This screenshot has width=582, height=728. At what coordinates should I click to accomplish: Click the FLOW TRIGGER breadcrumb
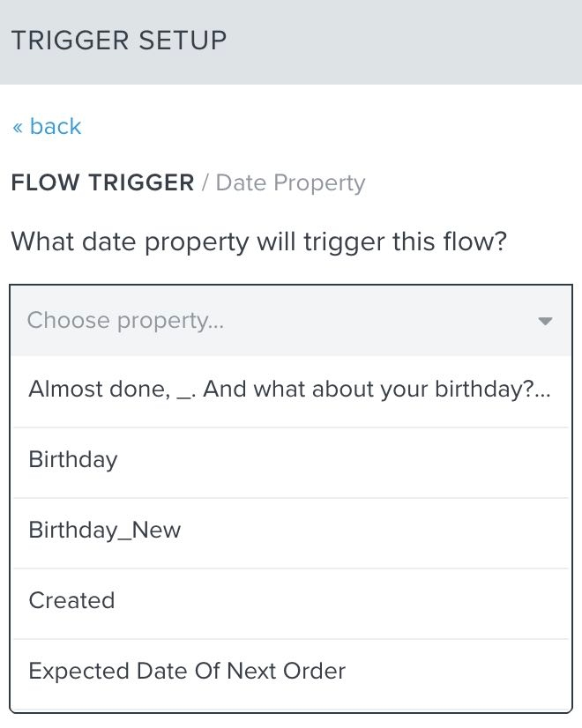tap(102, 183)
